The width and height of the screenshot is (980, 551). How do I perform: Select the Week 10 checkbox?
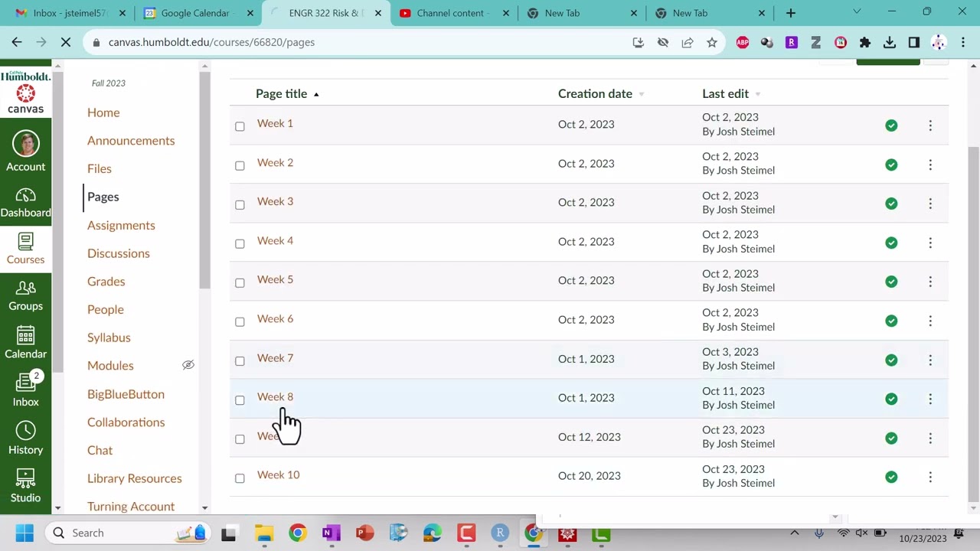(240, 478)
